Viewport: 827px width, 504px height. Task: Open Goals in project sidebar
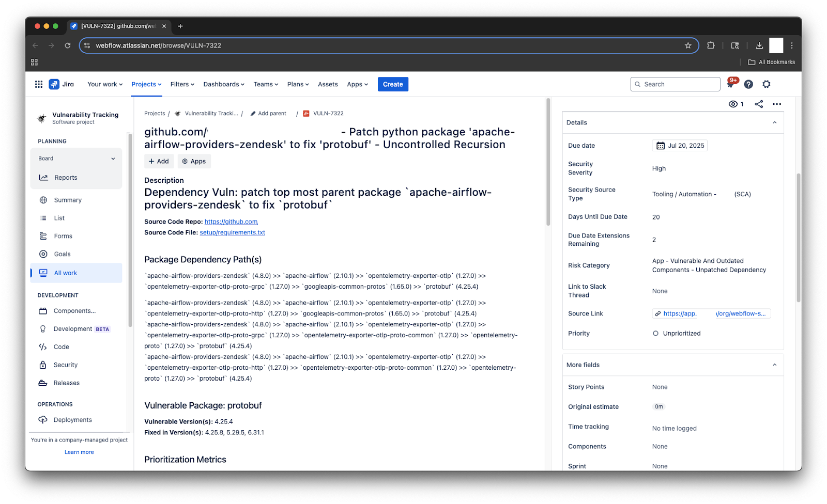coord(76,254)
